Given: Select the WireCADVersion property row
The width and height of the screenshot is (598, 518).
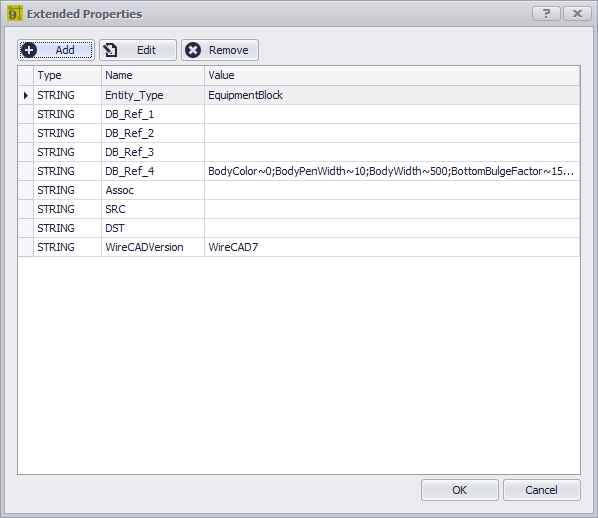Looking at the screenshot, I should [x=299, y=247].
